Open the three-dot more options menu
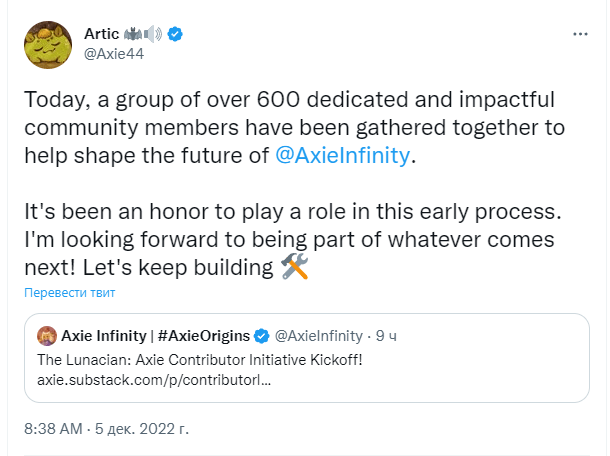The image size is (610, 456). [x=580, y=35]
